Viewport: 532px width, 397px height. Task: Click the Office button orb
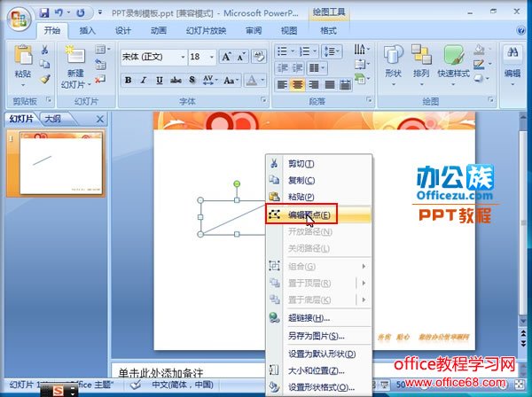coord(19,19)
